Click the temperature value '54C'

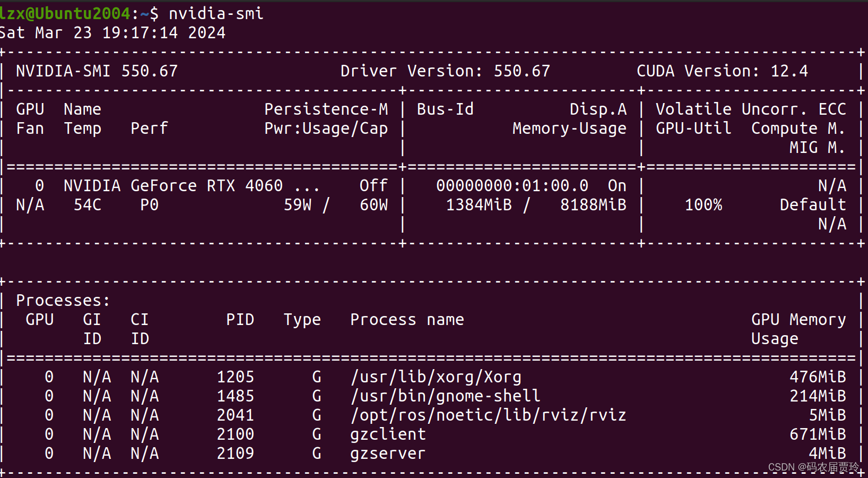(x=87, y=205)
